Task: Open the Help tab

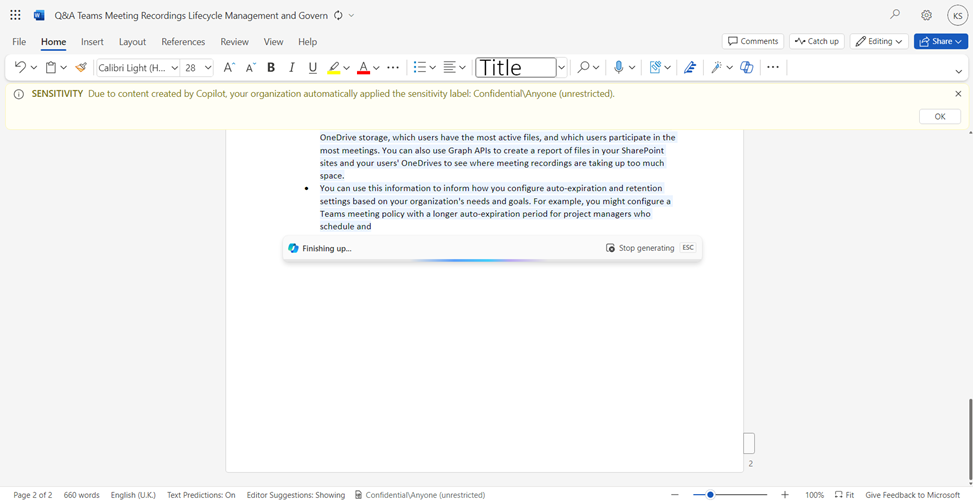Action: 307,42
